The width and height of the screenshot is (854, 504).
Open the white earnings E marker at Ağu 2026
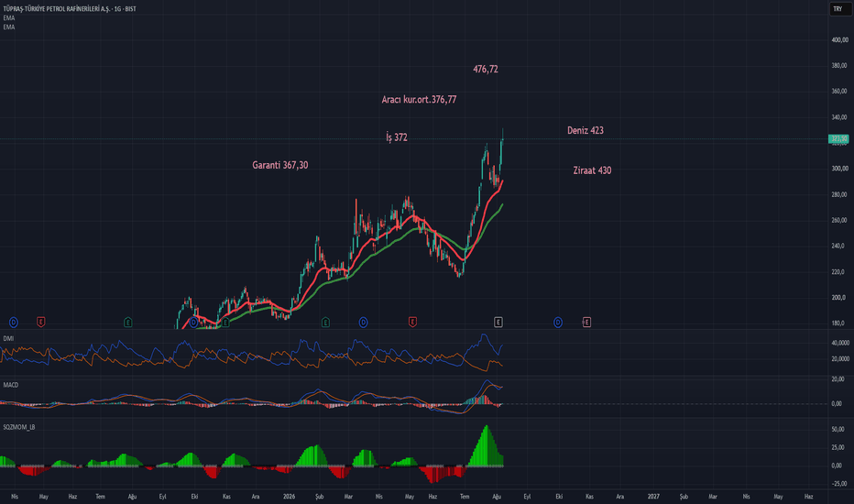pyautogui.click(x=498, y=322)
